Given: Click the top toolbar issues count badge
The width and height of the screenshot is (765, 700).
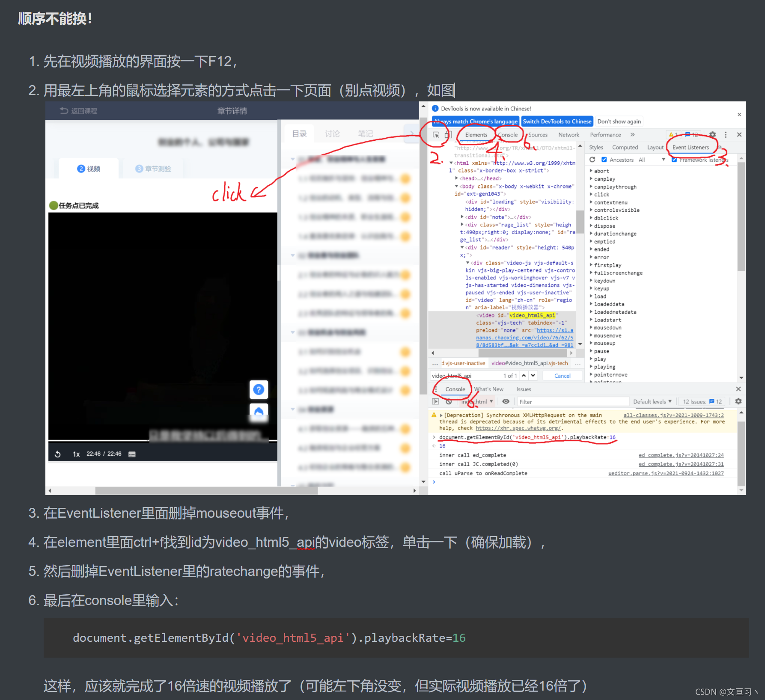Looking at the screenshot, I should 692,134.
